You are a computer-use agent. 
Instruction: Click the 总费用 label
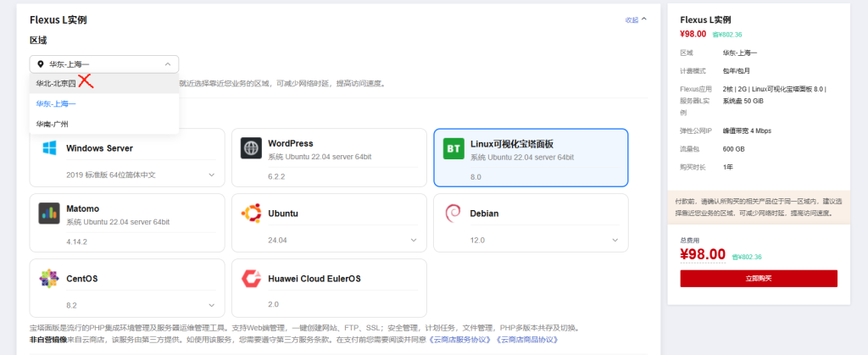690,240
